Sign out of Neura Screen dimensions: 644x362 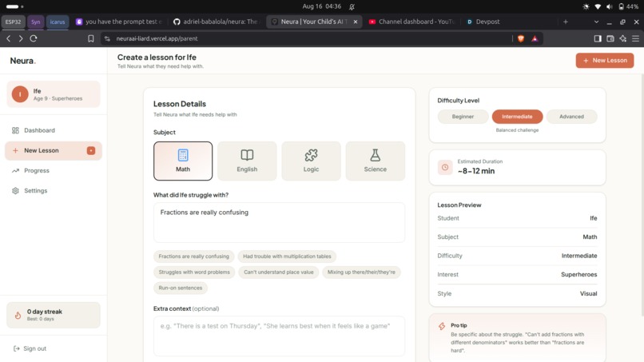coord(30,348)
